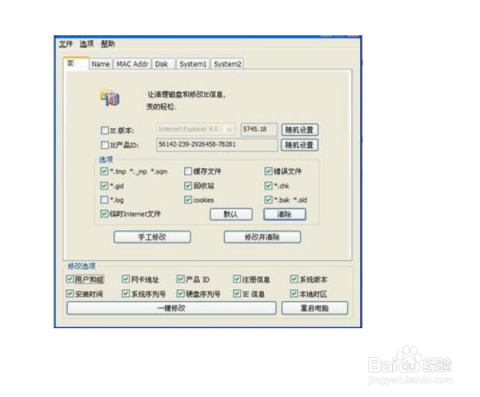
Task: Toggle the 注册信息 checkbox
Action: (x=237, y=279)
